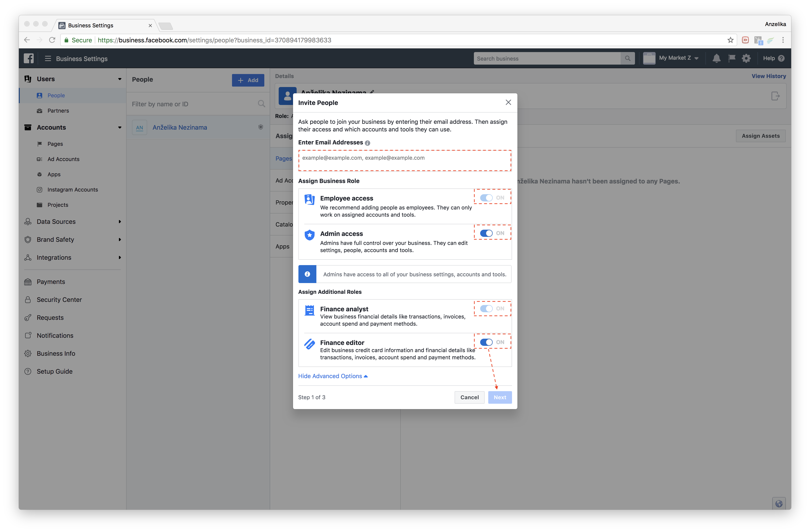Open the hamburger menu beside Business Settings
Image resolution: width=810 pixels, height=532 pixels.
tap(48, 59)
